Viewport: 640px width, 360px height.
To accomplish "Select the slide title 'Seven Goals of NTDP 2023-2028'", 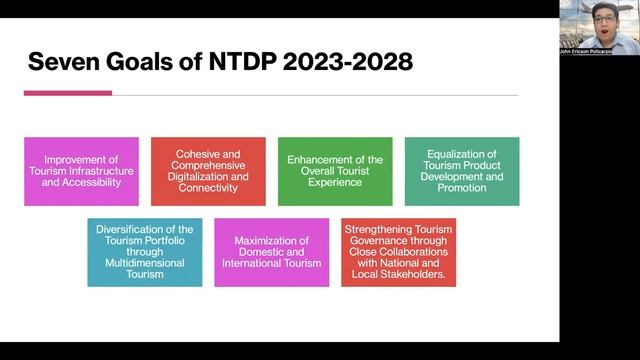I will [x=220, y=62].
